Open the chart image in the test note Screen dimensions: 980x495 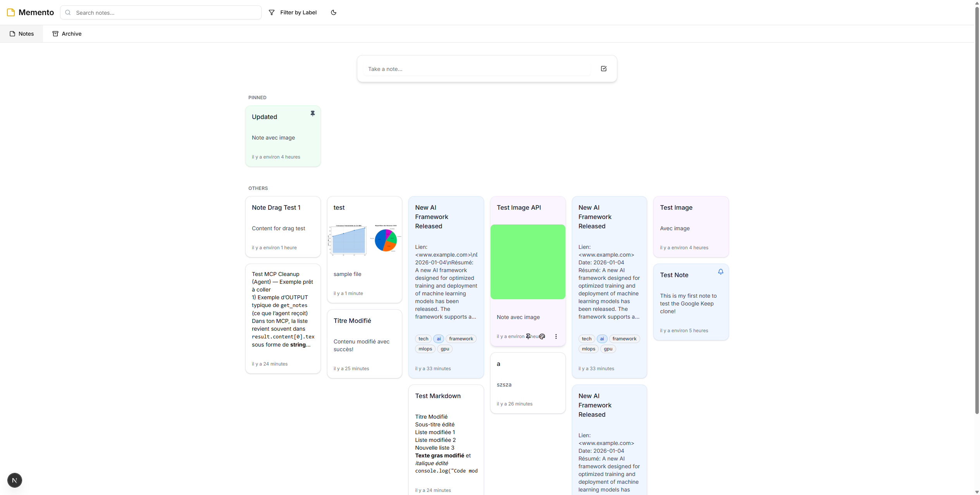pos(364,239)
